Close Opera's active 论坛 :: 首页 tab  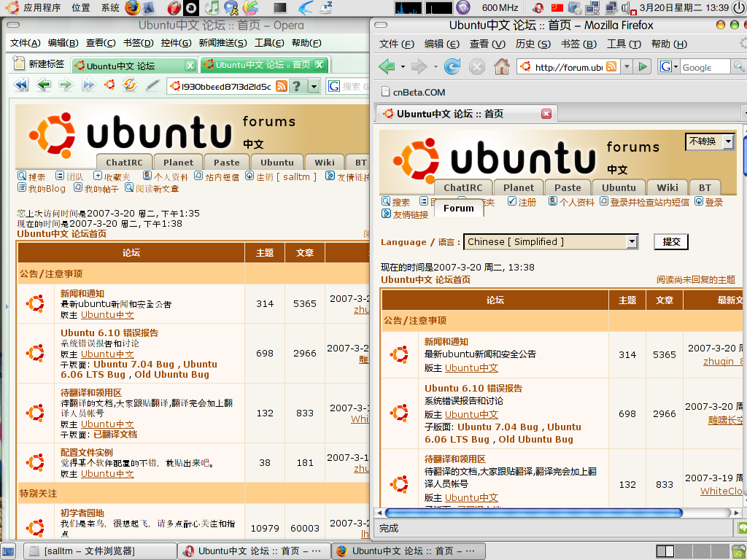320,64
